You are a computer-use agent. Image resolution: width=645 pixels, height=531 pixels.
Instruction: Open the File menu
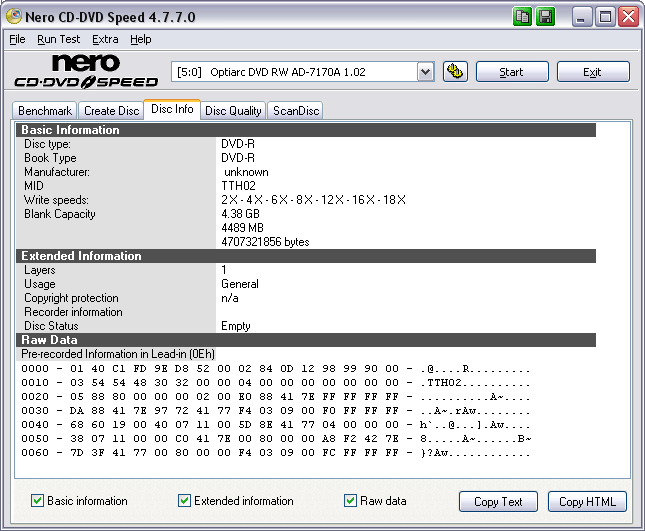(17, 39)
